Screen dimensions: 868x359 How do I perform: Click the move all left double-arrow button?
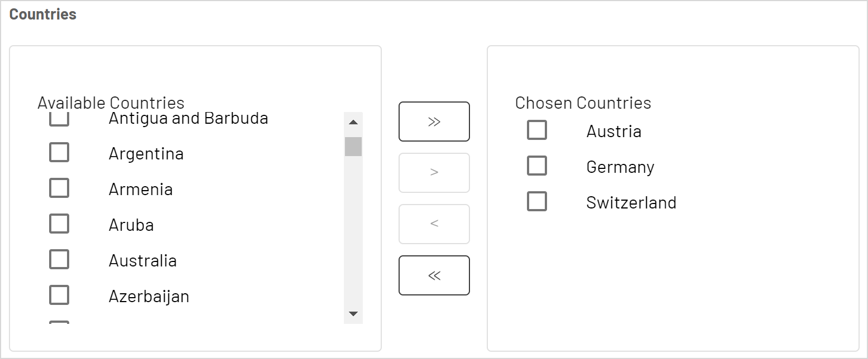[434, 275]
